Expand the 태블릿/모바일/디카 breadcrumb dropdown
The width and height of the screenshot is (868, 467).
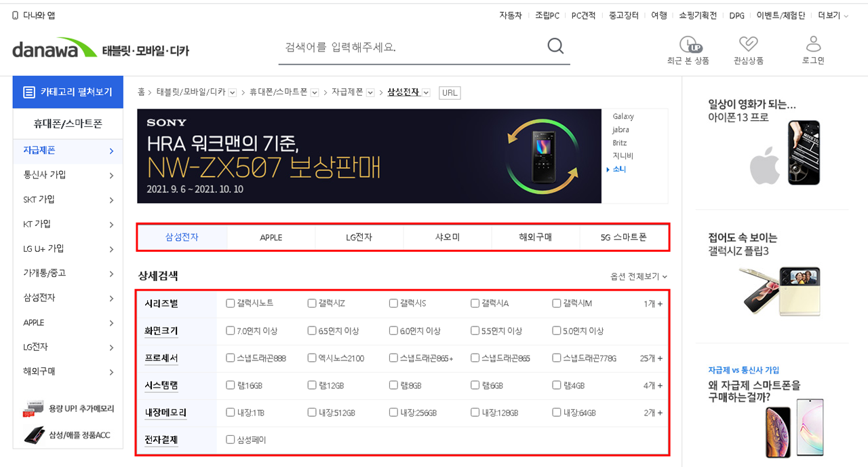pos(233,92)
